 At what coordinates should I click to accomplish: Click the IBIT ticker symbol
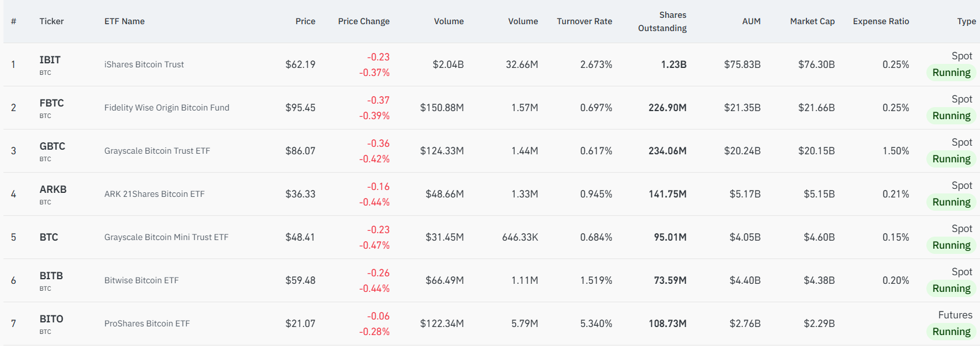coord(50,60)
